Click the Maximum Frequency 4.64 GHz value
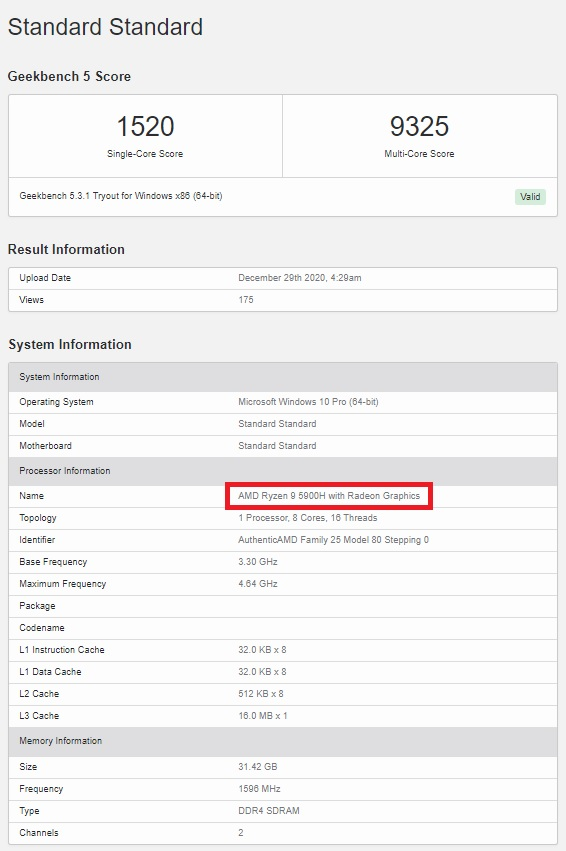The image size is (566, 851). click(258, 584)
